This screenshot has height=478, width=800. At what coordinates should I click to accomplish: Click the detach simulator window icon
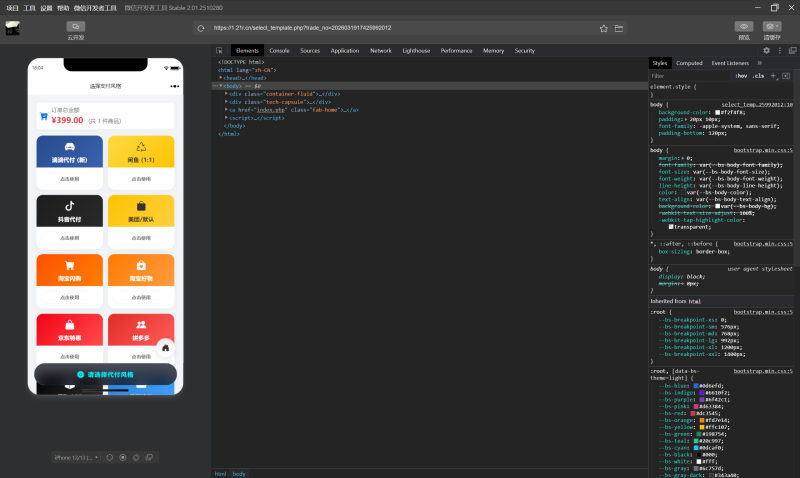(x=149, y=458)
